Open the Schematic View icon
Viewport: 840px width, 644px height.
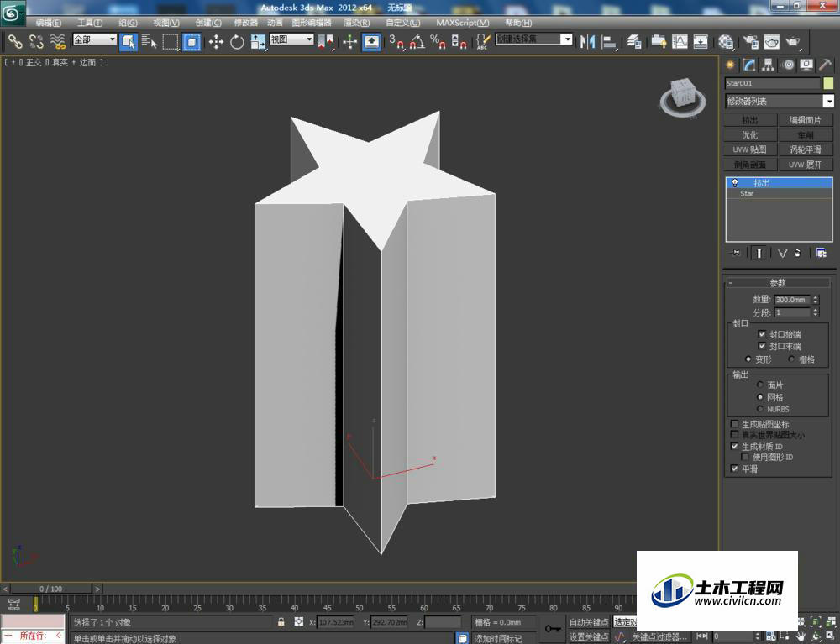pyautogui.click(x=701, y=41)
